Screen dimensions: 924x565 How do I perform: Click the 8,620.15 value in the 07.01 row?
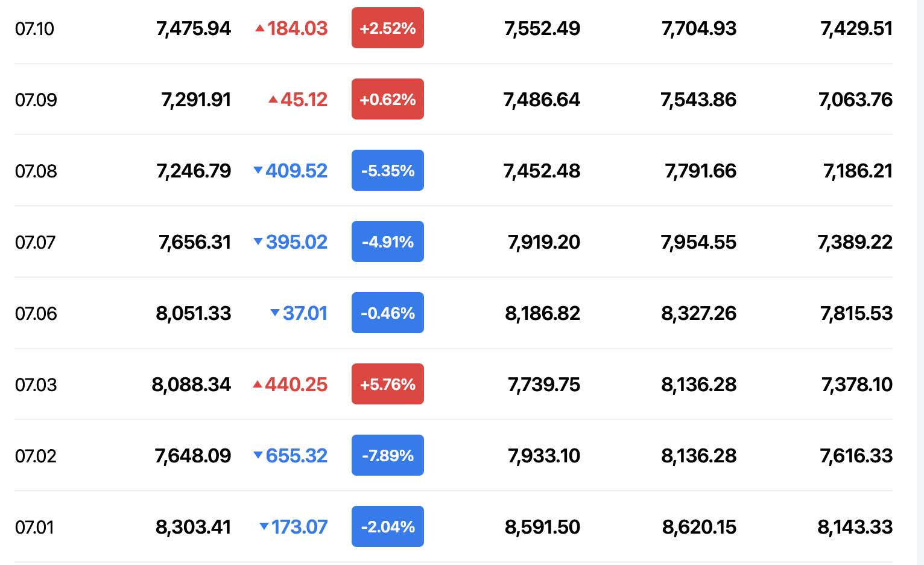click(699, 527)
